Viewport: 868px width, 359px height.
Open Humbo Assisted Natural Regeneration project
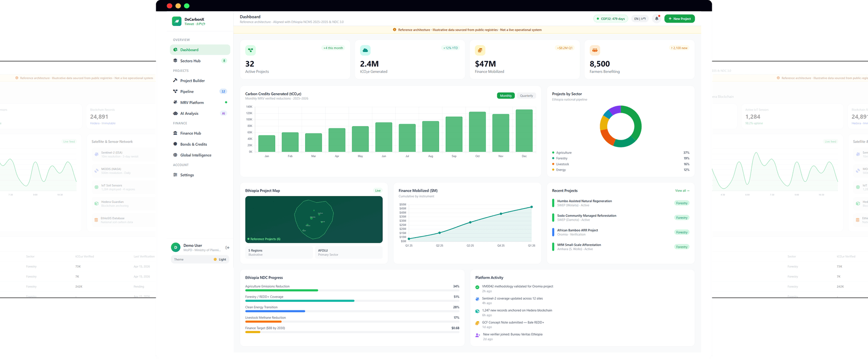621,203
